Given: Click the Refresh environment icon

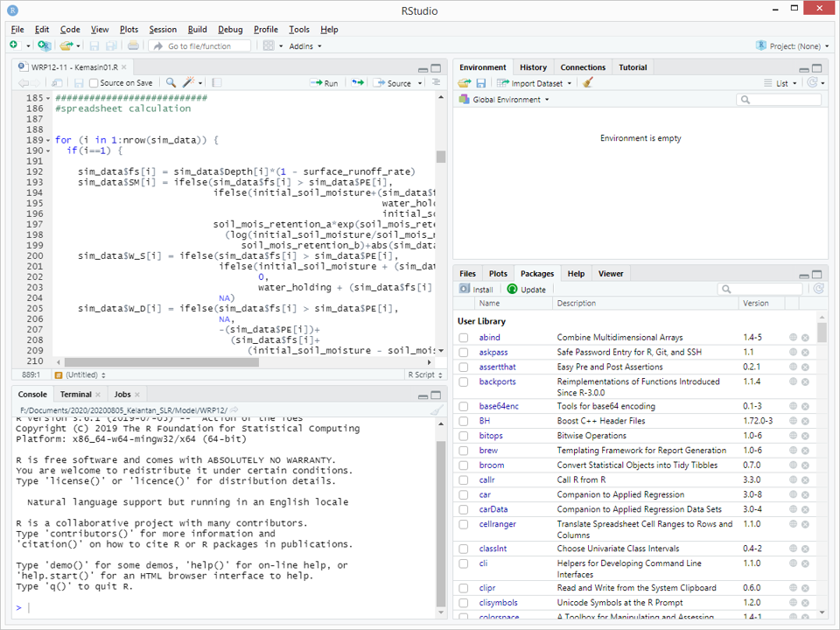Looking at the screenshot, I should click(813, 82).
